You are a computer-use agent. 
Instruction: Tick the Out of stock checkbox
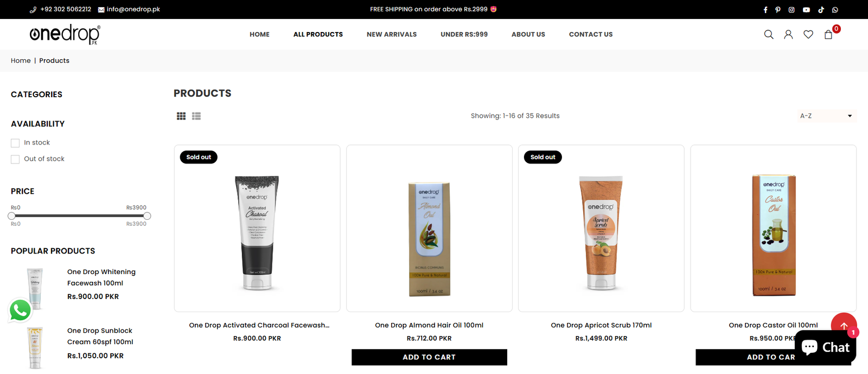[x=15, y=159]
